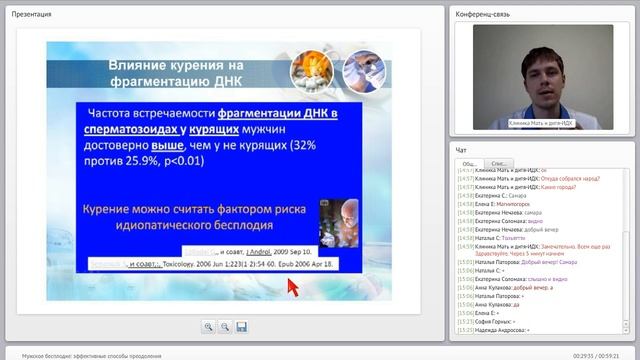The width and height of the screenshot is (640, 360).
Task: Zoom out of the presentation slide
Action: [224, 327]
